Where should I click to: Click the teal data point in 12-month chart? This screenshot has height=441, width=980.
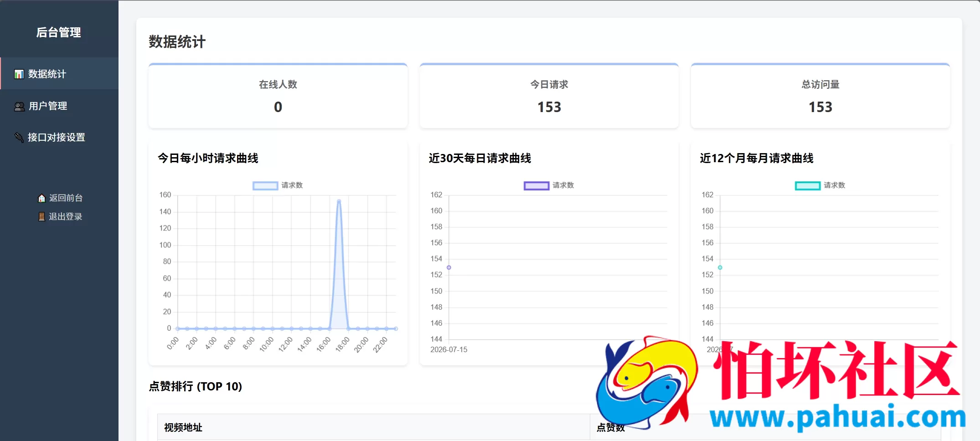[x=720, y=267]
